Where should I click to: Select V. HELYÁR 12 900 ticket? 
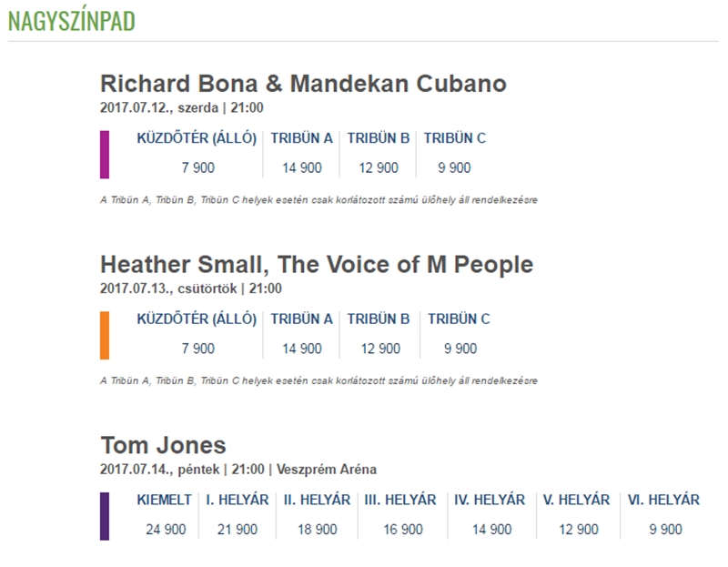pyautogui.click(x=577, y=514)
